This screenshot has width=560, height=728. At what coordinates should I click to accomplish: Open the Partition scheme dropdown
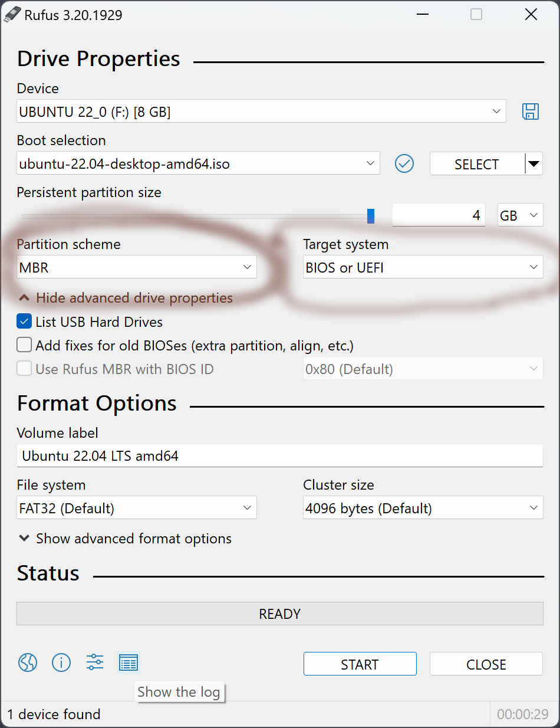pos(137,267)
